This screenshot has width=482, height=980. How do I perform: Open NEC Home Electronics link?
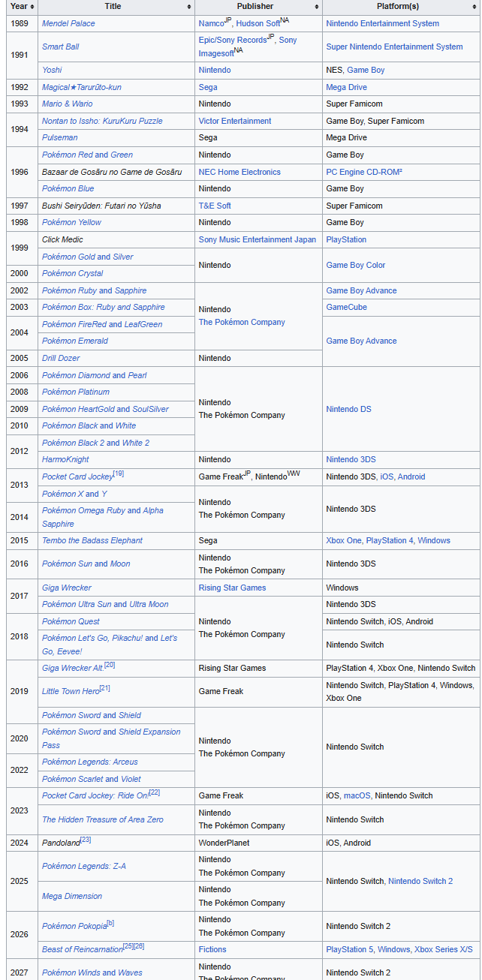[x=239, y=172]
